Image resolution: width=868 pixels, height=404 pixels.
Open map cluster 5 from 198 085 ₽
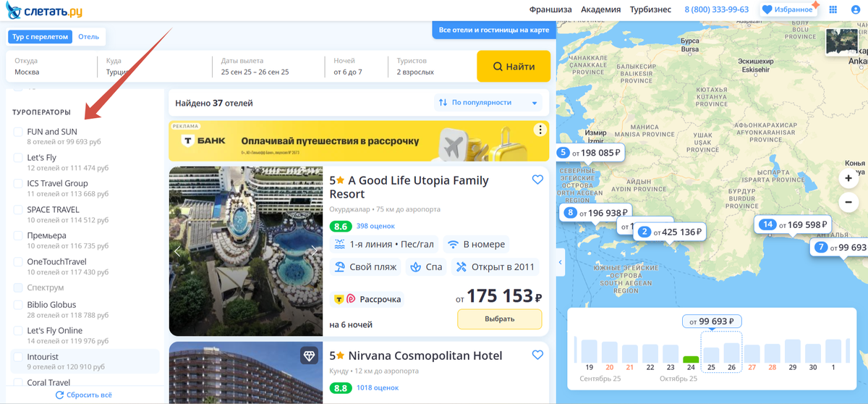coord(589,153)
